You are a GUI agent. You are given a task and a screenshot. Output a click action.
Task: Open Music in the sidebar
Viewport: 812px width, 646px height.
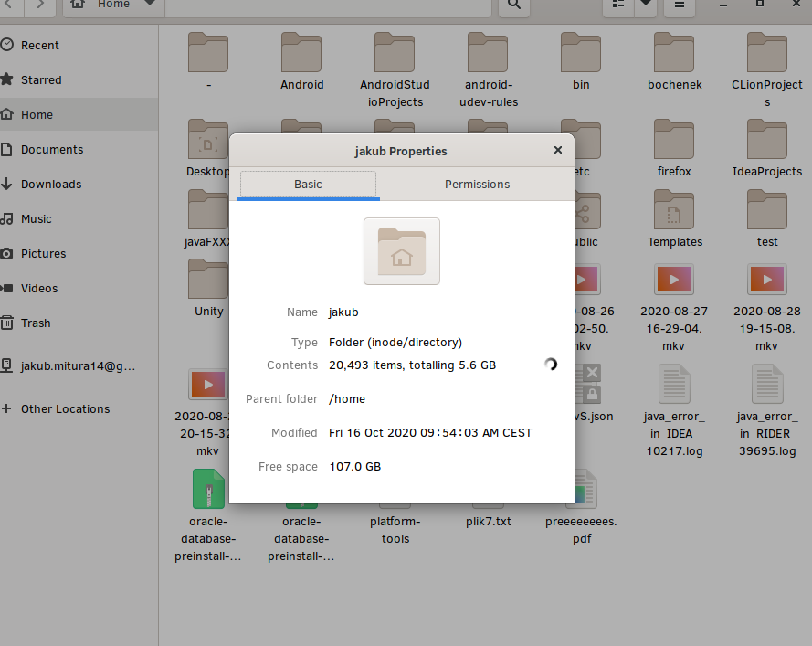79,218
